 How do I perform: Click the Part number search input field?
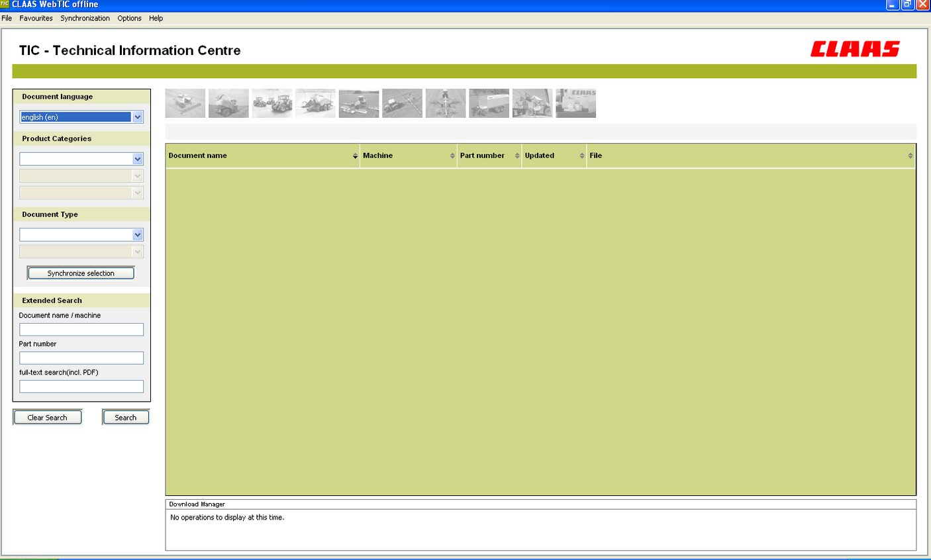tap(81, 357)
